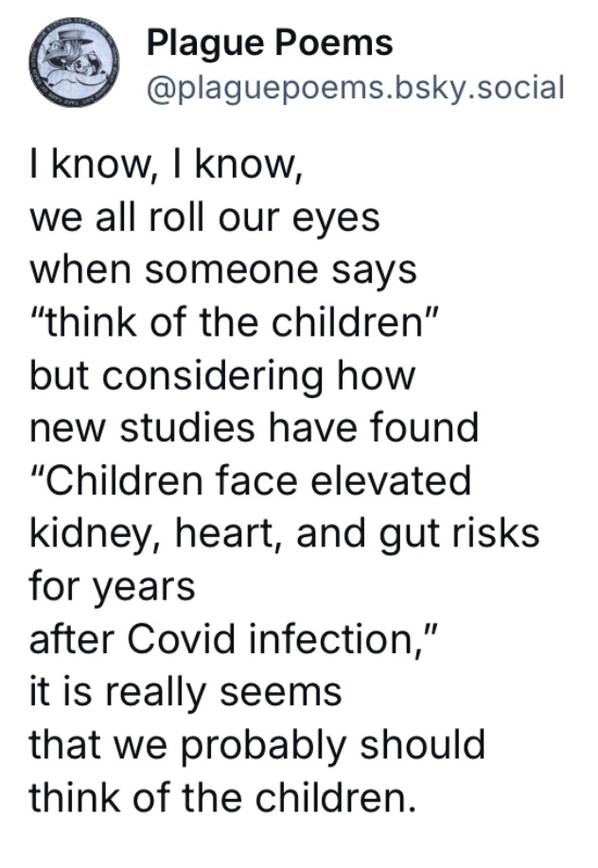Click the final line "think of the children."
Viewport: 598px width, 868px height.
(x=222, y=798)
